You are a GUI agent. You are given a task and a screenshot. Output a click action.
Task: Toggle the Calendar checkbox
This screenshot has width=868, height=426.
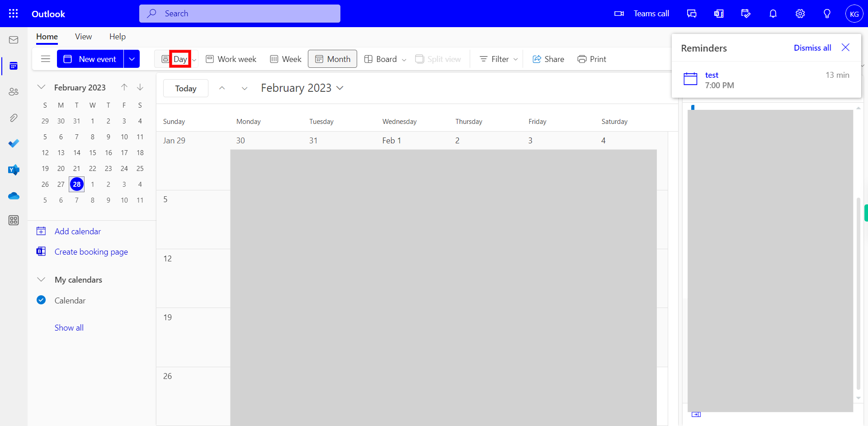tap(41, 300)
